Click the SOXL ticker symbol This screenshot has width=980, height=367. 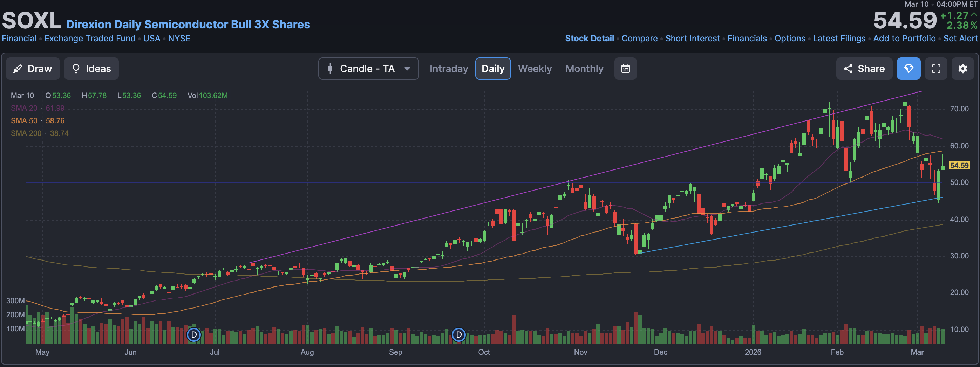32,21
